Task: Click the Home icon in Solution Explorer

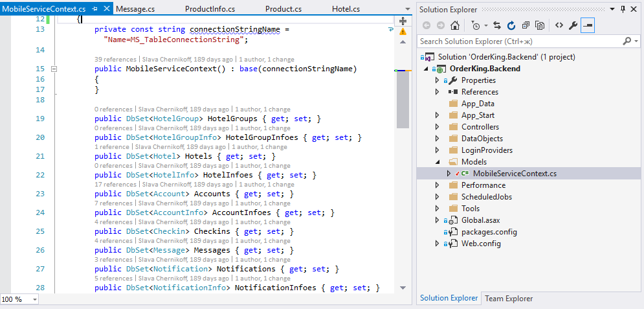Action: click(x=456, y=25)
